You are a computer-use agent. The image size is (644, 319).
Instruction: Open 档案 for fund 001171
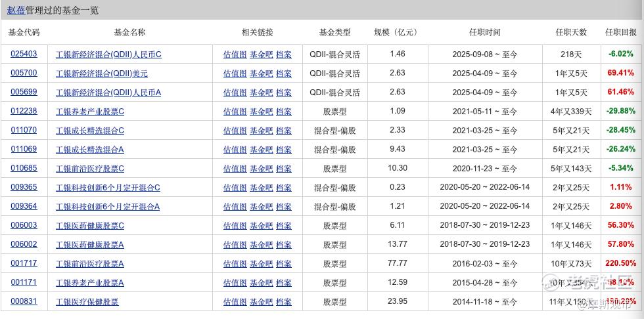[284, 283]
